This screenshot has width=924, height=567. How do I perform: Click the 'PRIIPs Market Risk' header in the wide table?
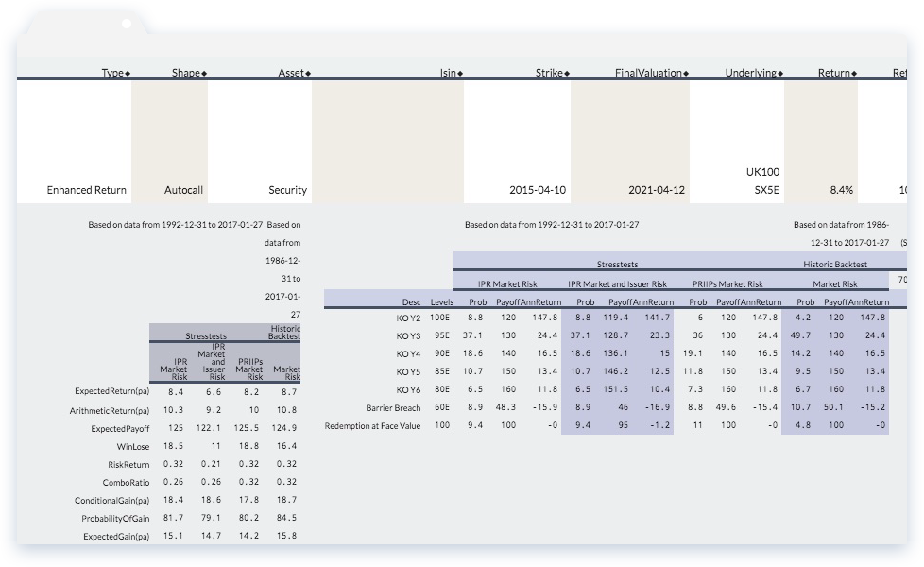[x=727, y=284]
